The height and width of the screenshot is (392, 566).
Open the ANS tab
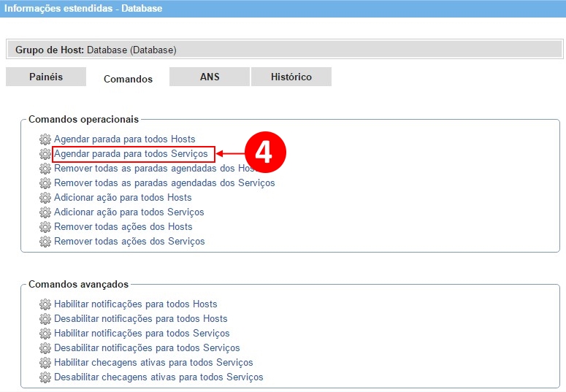tap(210, 77)
